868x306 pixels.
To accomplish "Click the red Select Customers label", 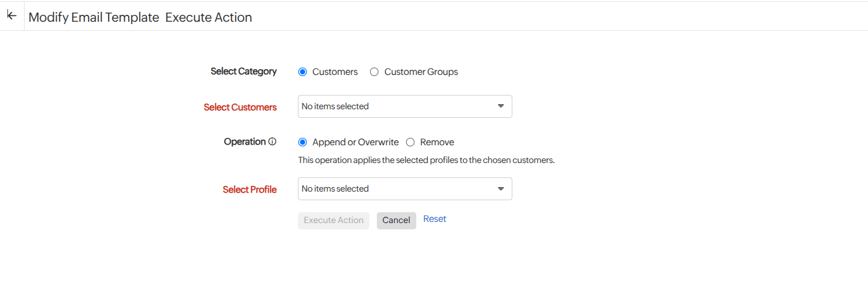I will (x=240, y=108).
